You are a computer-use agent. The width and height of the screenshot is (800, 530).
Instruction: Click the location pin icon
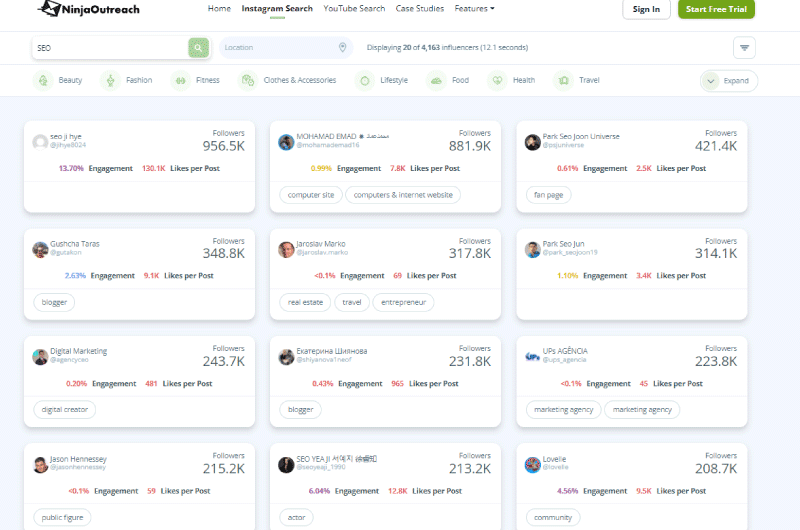[x=342, y=47]
